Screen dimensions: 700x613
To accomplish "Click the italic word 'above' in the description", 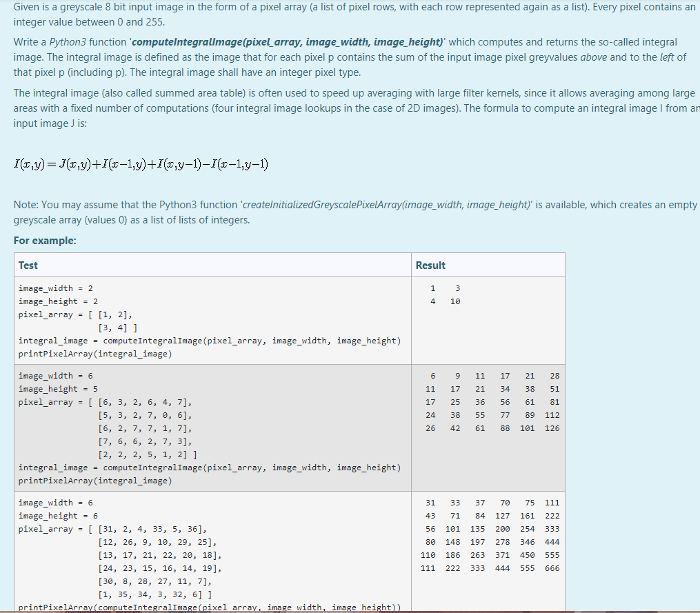I will (x=593, y=57).
